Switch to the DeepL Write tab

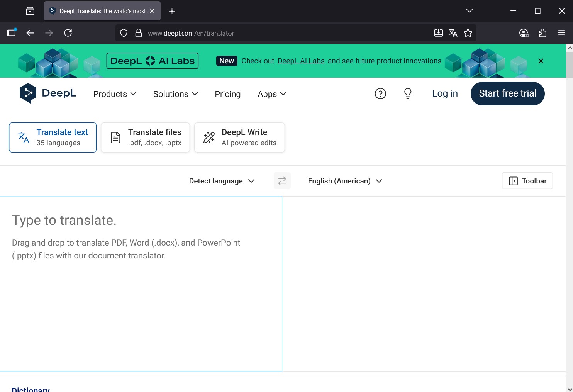pyautogui.click(x=239, y=137)
